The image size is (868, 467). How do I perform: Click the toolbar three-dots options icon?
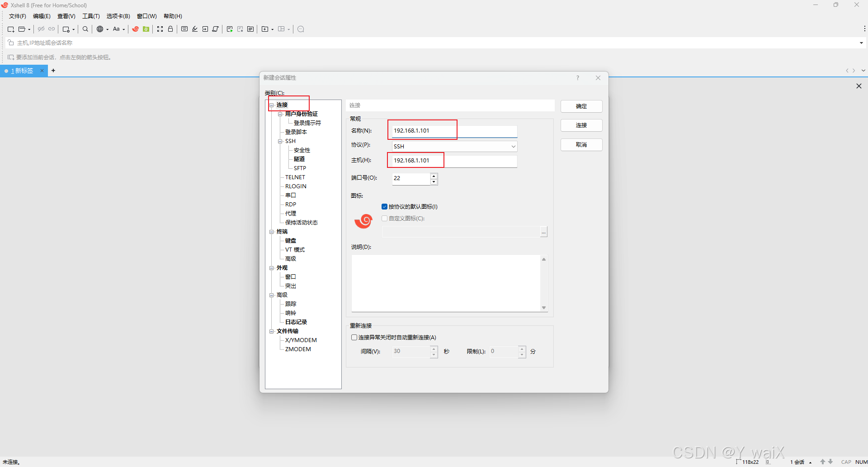(864, 29)
